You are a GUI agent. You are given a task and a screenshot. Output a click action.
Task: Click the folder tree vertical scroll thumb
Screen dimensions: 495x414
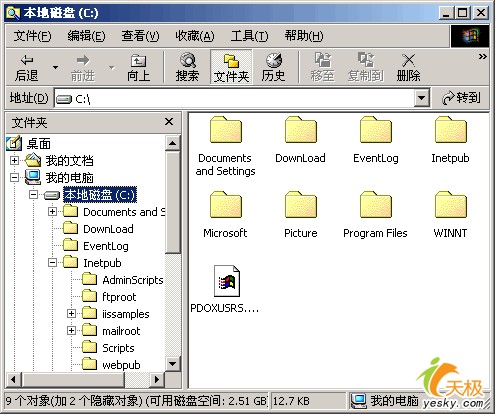point(173,202)
